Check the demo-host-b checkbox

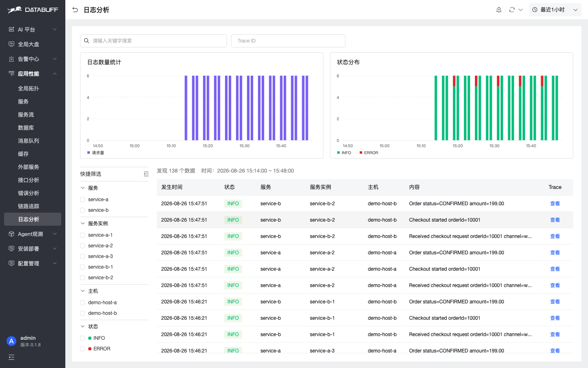(x=82, y=313)
